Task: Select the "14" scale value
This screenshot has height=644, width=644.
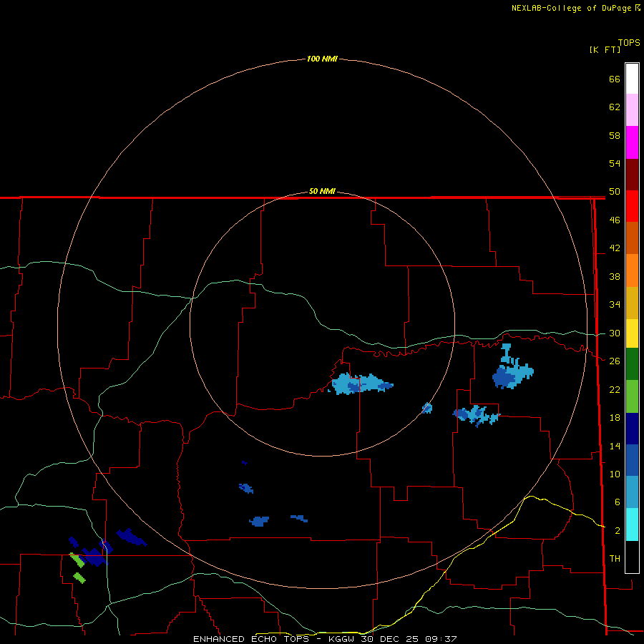Action: 615,446
